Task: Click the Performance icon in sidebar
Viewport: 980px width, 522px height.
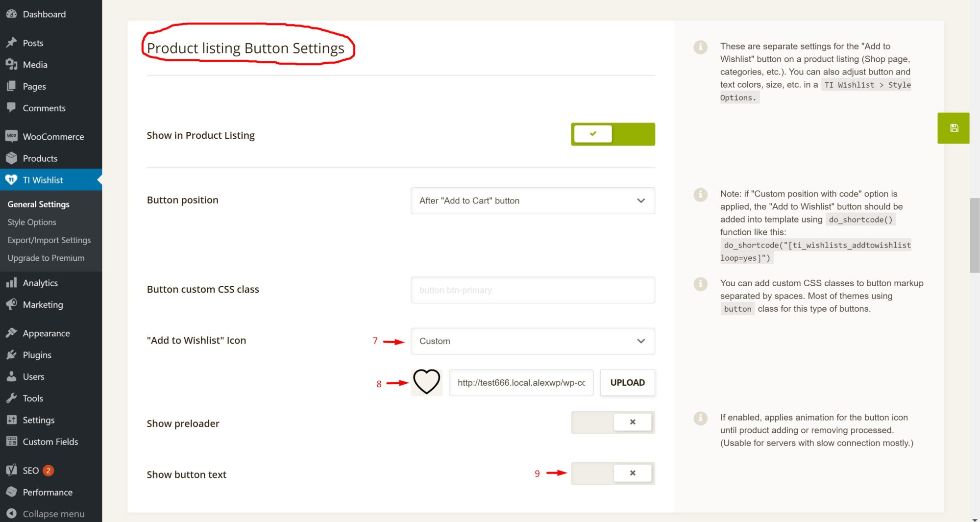Action: 11,492
